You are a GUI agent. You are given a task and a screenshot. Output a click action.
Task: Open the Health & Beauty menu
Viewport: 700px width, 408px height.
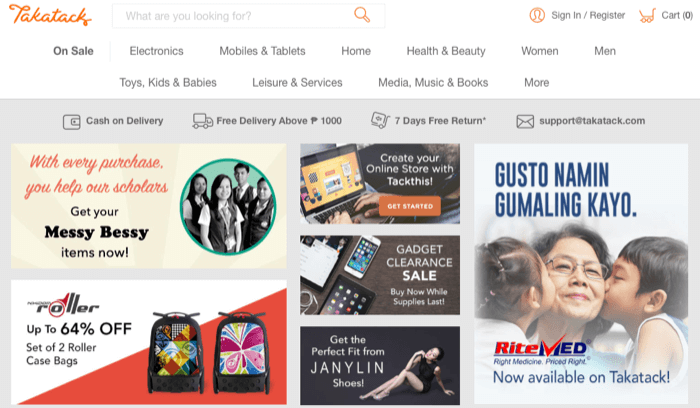(446, 51)
